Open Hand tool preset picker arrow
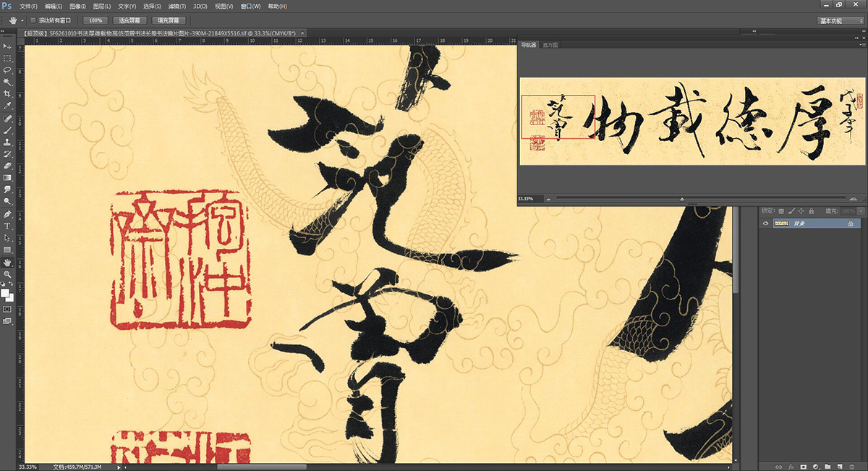The image size is (868, 471). pos(22,20)
